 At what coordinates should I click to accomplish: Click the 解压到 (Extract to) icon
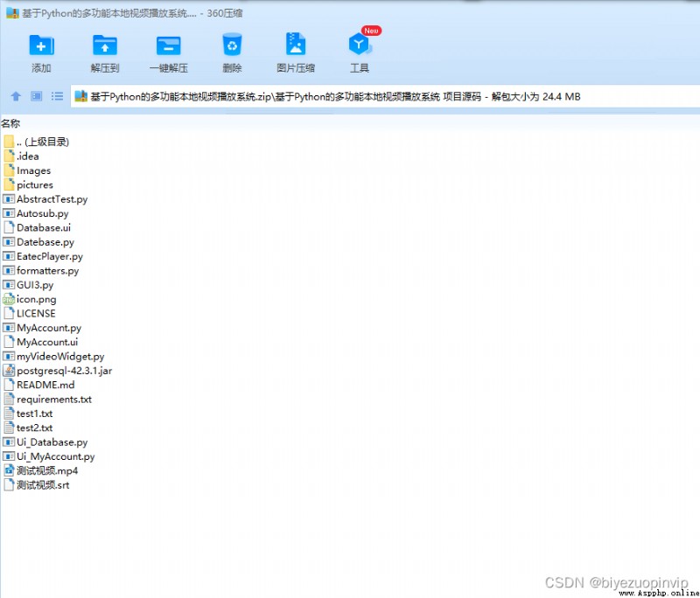pyautogui.click(x=105, y=45)
